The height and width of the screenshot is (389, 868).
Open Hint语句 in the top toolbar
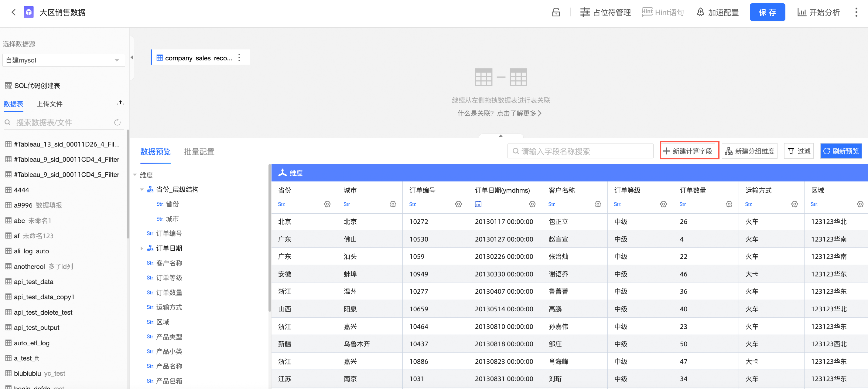663,12
